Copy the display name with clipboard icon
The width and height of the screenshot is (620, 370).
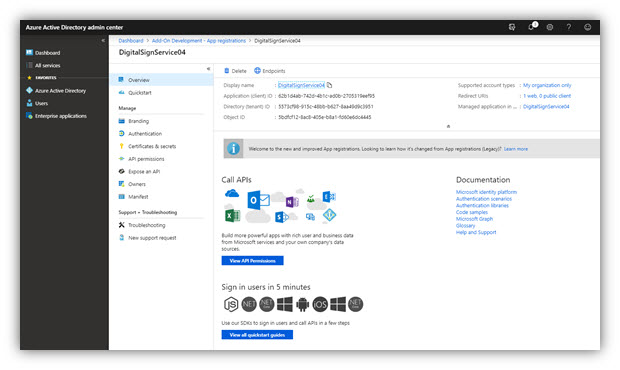(x=329, y=85)
